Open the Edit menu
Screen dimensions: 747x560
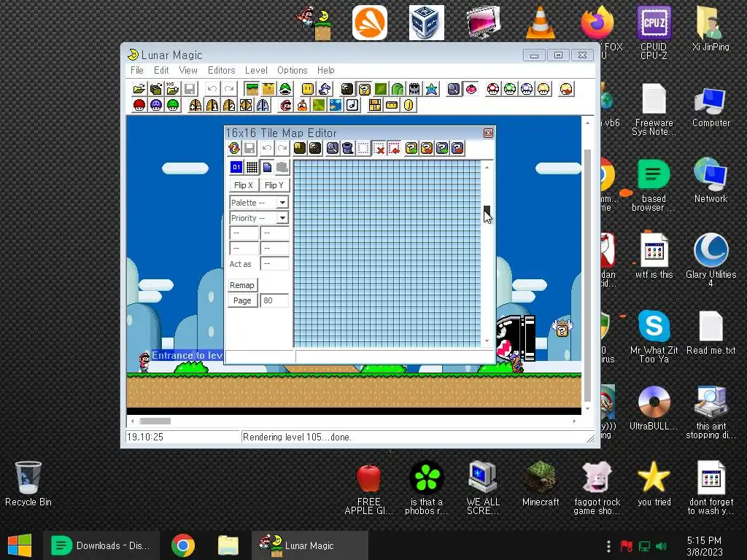tap(161, 70)
